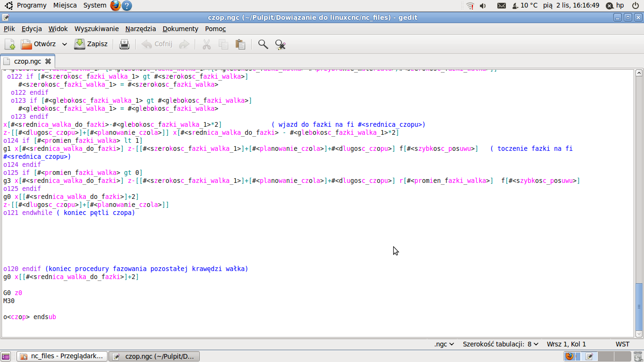This screenshot has height=362, width=644.
Task: Create a new document with toolbar icon
Action: pyautogui.click(x=10, y=44)
